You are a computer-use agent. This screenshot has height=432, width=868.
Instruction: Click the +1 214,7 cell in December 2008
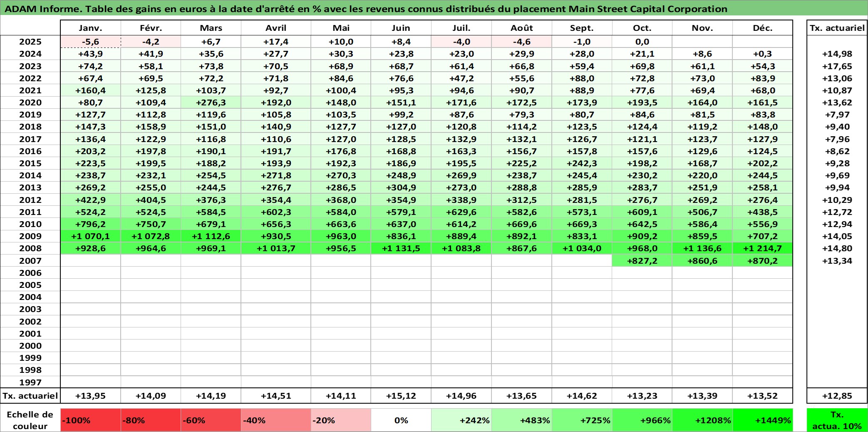pos(762,248)
